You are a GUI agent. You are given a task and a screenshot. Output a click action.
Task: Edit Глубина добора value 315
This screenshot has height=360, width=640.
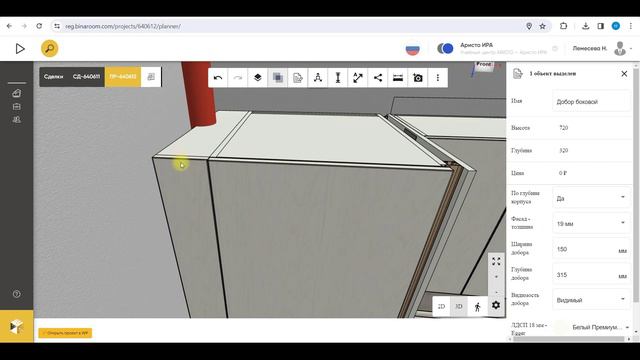coord(591,275)
